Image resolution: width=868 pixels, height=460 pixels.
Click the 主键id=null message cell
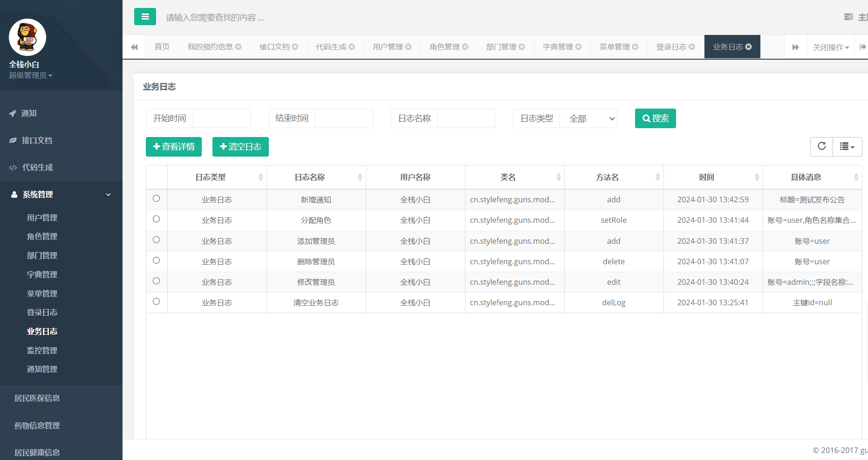tap(812, 302)
